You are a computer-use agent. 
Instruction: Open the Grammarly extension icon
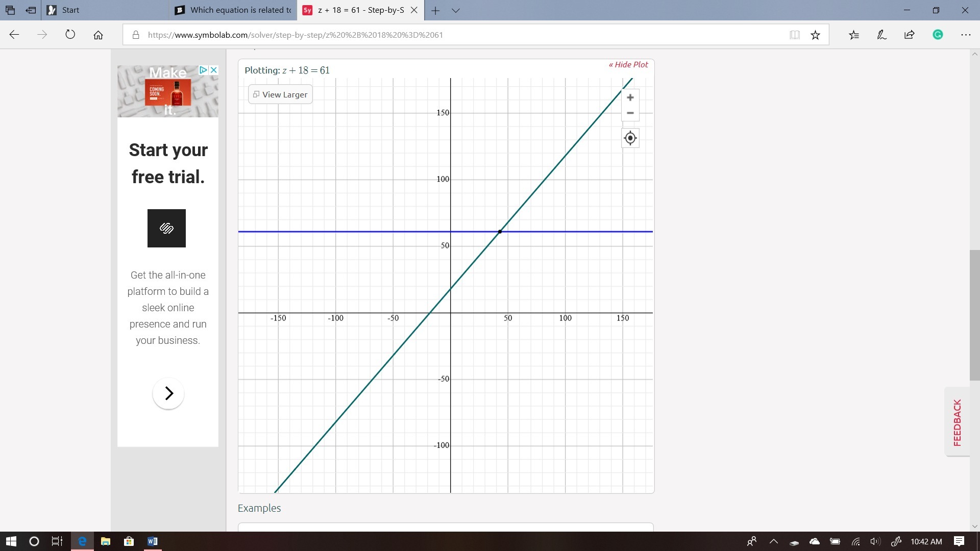tap(938, 35)
